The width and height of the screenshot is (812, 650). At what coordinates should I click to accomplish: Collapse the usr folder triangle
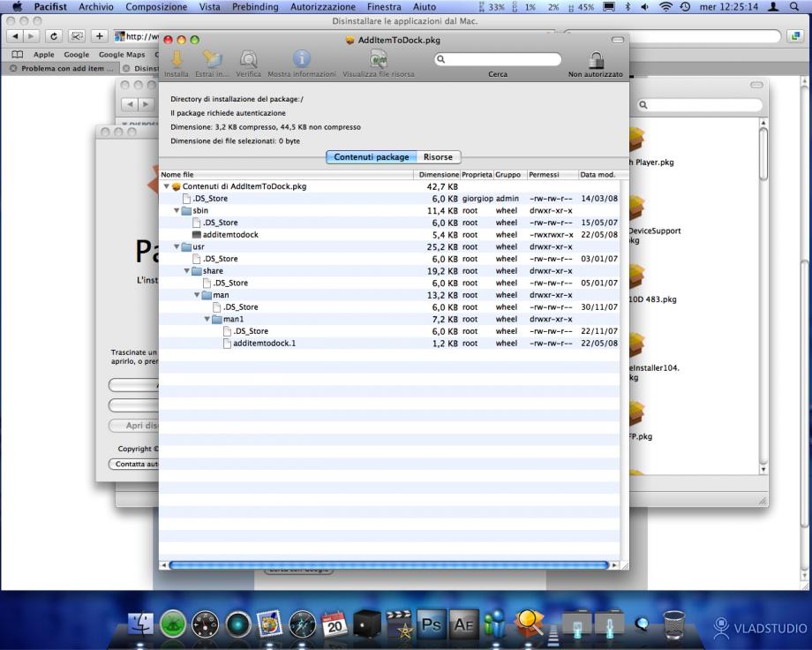(177, 246)
